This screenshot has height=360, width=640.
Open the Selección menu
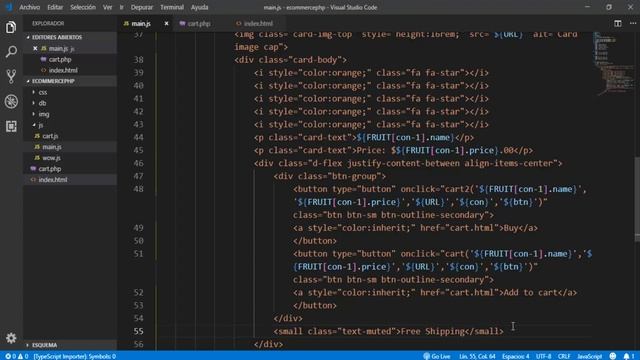point(83,7)
